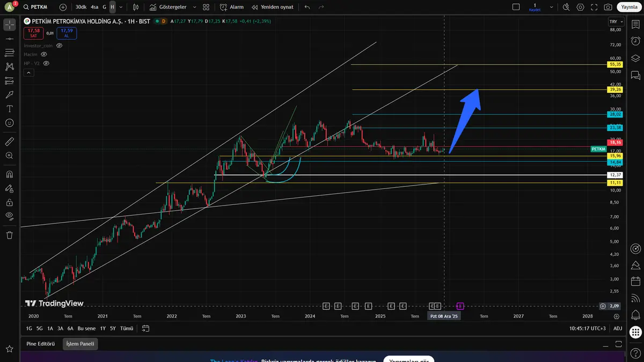The width and height of the screenshot is (644, 362).
Task: Open the candlestick chart type menu
Action: click(x=136, y=7)
